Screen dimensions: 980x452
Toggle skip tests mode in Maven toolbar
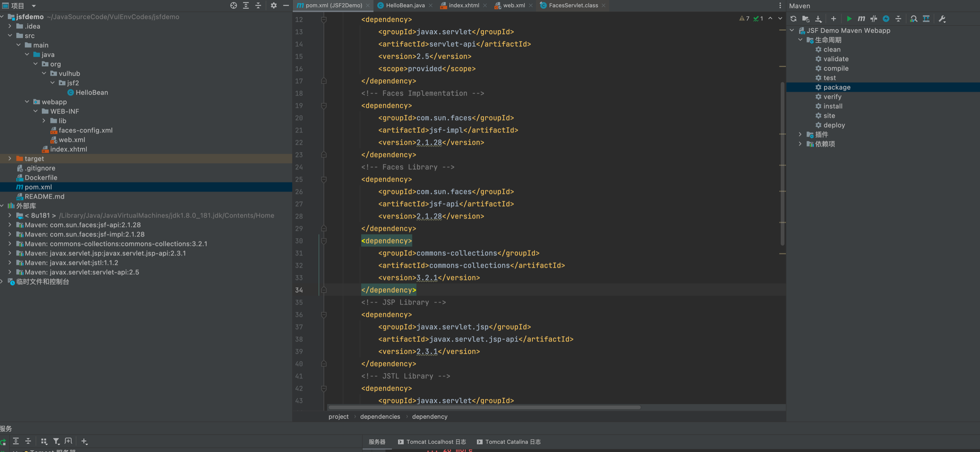click(873, 19)
